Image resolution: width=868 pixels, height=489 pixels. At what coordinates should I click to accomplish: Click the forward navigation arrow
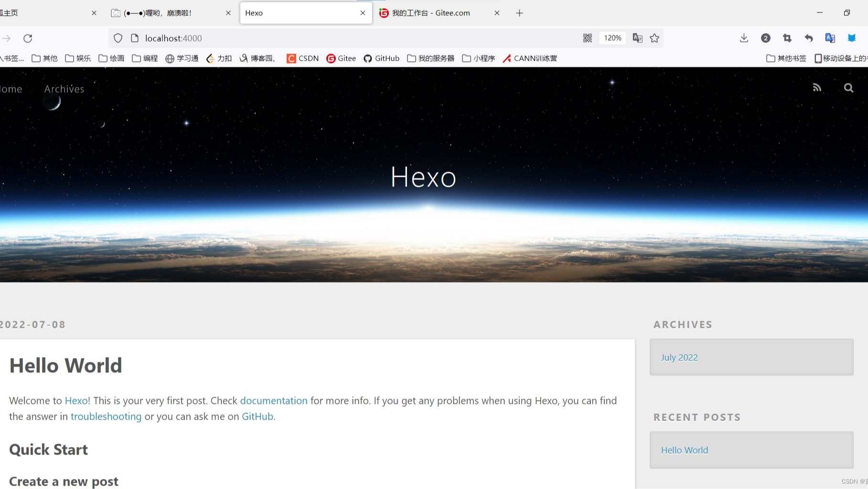[6, 38]
